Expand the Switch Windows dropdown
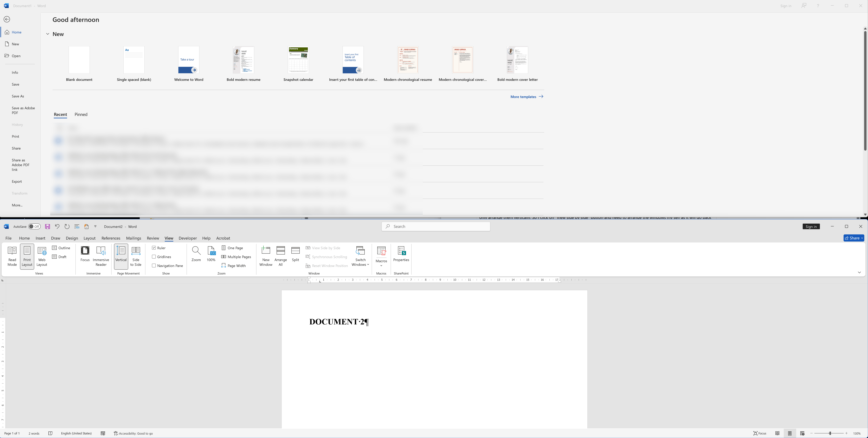 361,256
